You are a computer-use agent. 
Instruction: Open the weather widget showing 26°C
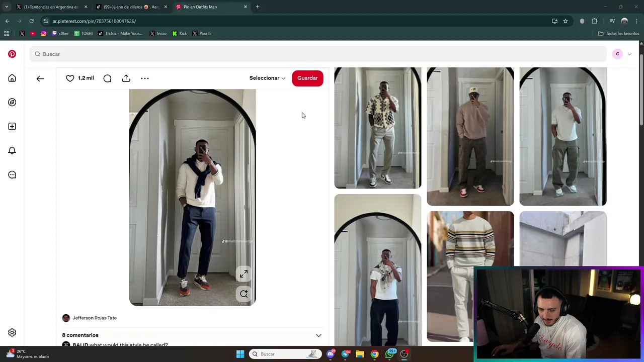tap(28, 354)
